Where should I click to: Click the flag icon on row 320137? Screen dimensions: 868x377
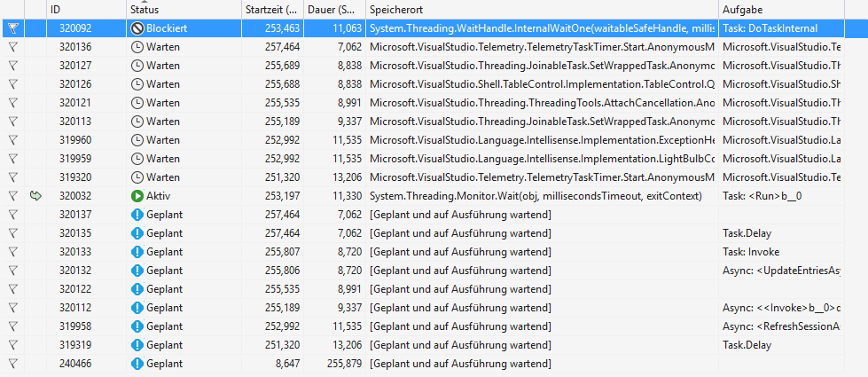[x=13, y=215]
